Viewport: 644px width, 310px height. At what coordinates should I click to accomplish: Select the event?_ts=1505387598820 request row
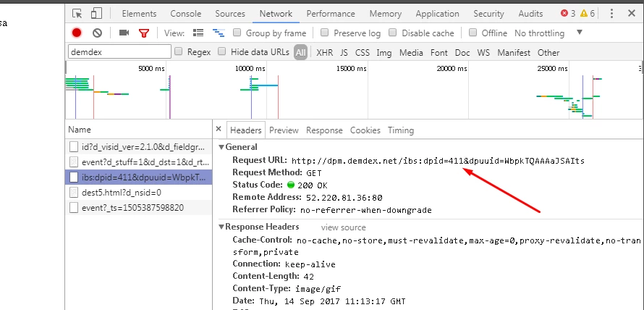[139, 208]
